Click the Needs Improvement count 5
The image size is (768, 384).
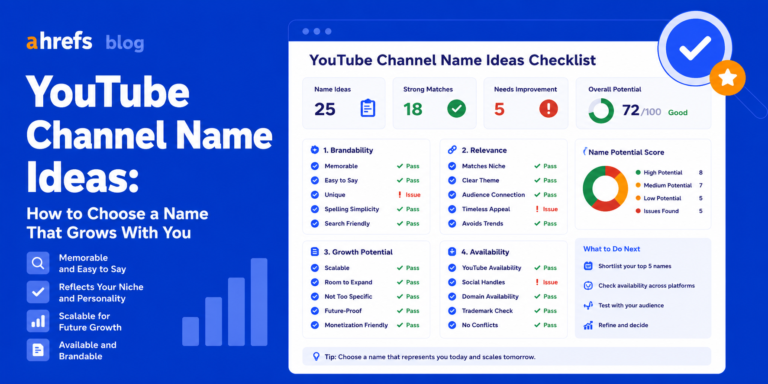(499, 110)
